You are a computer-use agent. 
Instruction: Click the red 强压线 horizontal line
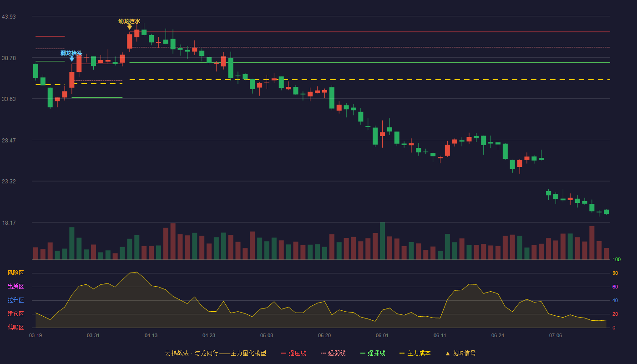(369, 32)
